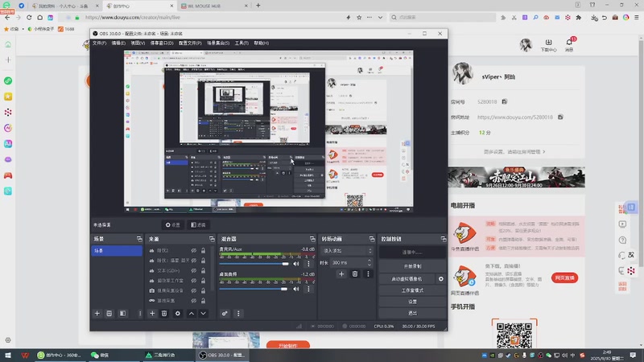
Task: Select the highlighted 场景 scene item
Action: pyautogui.click(x=117, y=250)
